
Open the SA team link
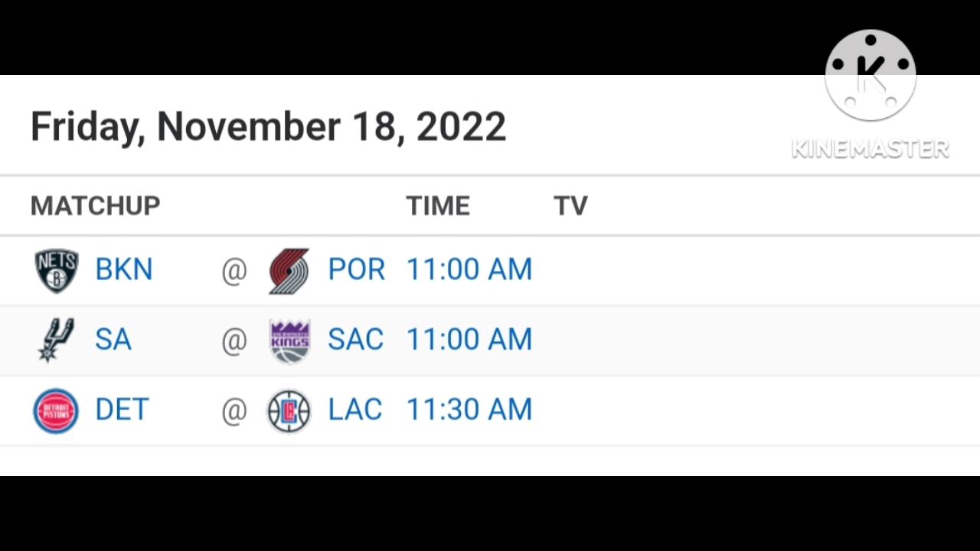point(113,340)
